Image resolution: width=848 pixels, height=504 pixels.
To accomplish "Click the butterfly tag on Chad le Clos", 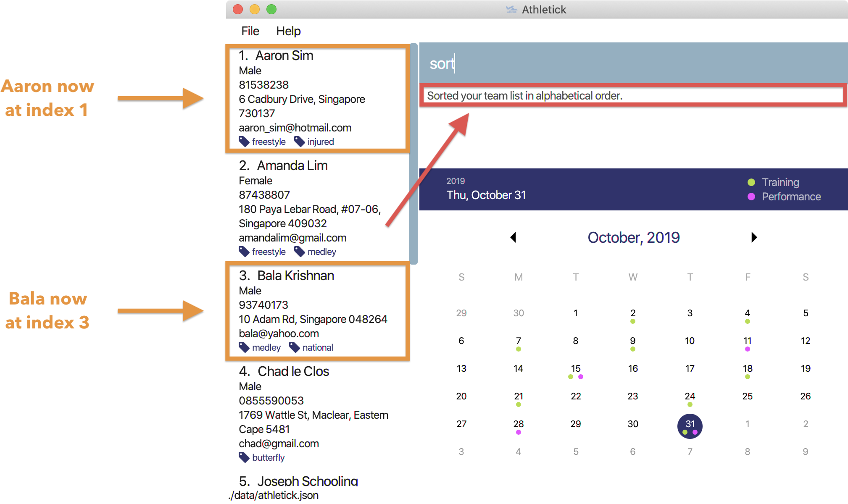I will click(x=259, y=458).
